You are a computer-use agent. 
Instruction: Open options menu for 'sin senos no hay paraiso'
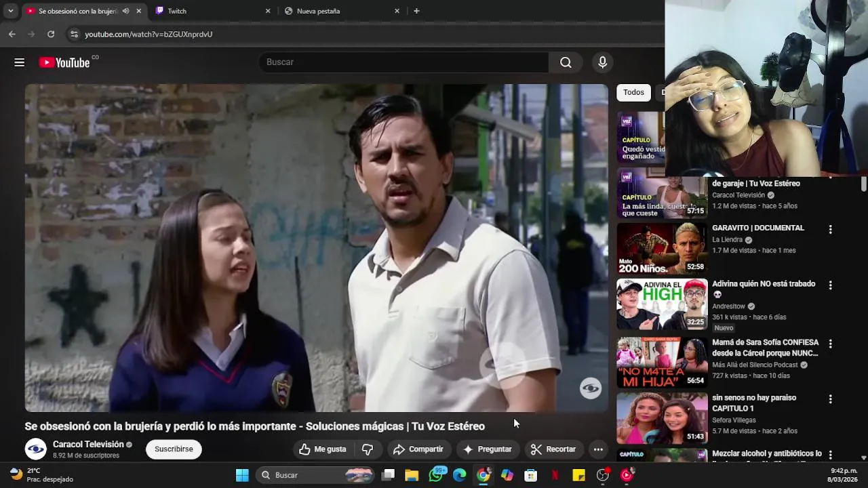pyautogui.click(x=830, y=399)
